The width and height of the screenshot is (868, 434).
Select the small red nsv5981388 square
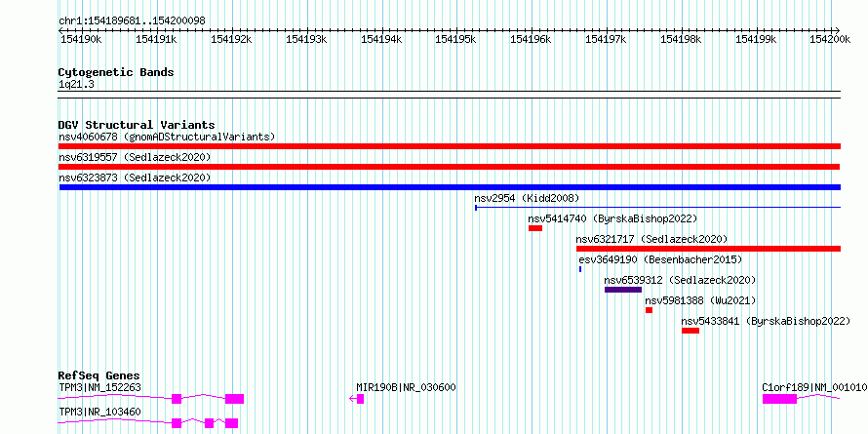[649, 310]
